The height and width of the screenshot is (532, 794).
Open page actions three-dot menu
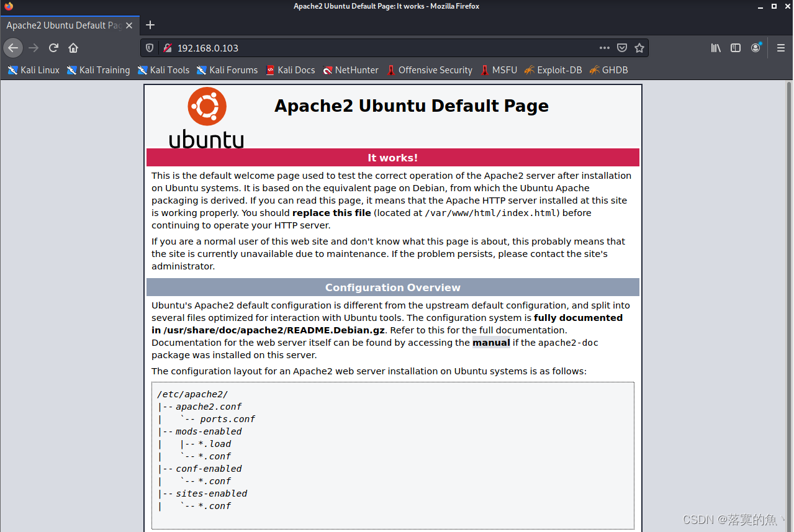tap(605, 48)
